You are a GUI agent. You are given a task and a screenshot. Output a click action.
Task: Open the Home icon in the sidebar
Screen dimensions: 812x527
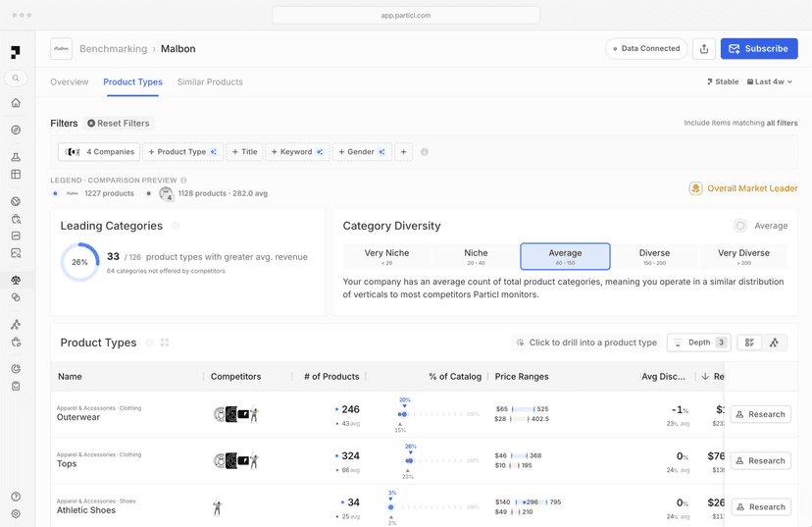click(x=16, y=103)
